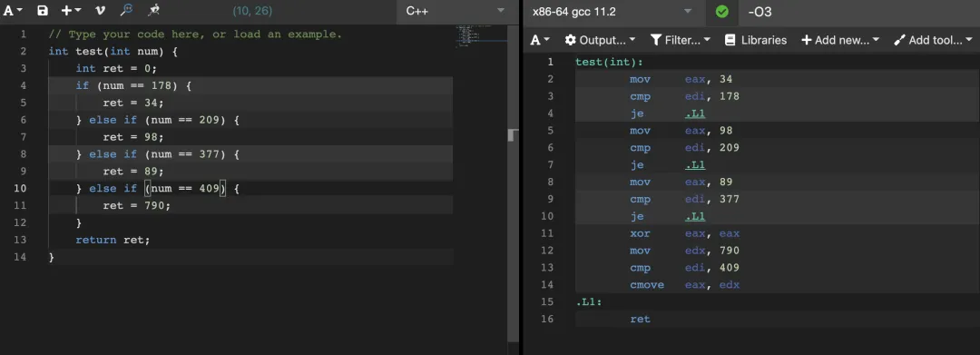Click the code minimap thumbnail
This screenshot has height=355, width=980.
click(x=481, y=36)
